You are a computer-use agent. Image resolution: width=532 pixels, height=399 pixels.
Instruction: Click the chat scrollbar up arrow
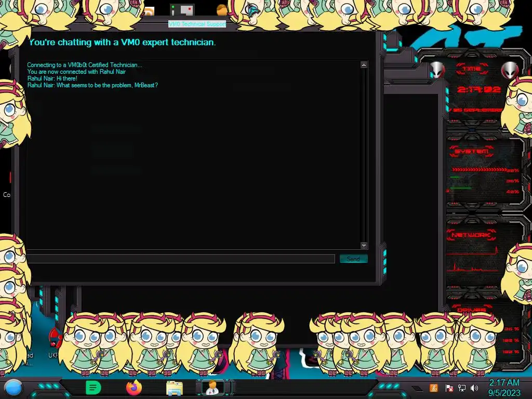(x=364, y=65)
